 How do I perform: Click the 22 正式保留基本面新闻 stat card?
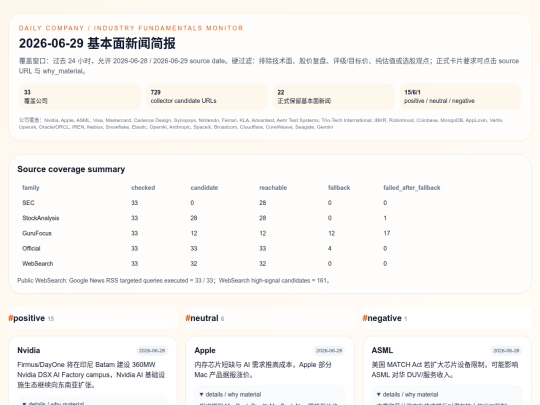[333, 96]
